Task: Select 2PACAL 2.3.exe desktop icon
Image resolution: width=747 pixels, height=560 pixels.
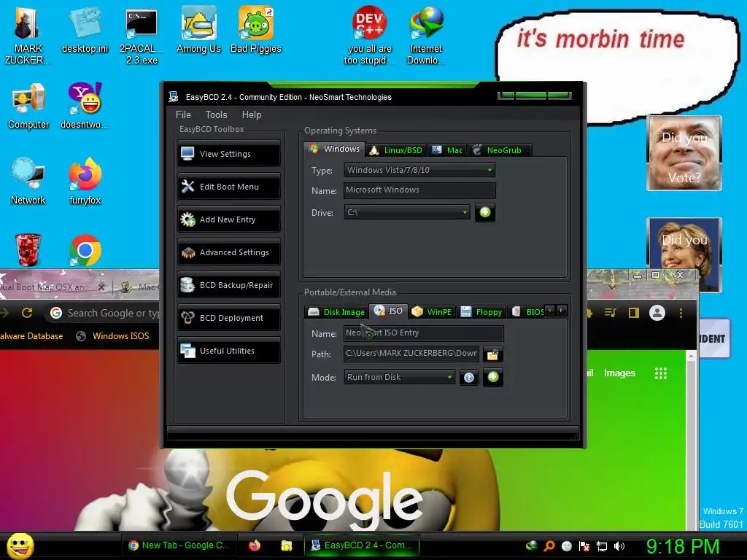Action: (x=142, y=36)
